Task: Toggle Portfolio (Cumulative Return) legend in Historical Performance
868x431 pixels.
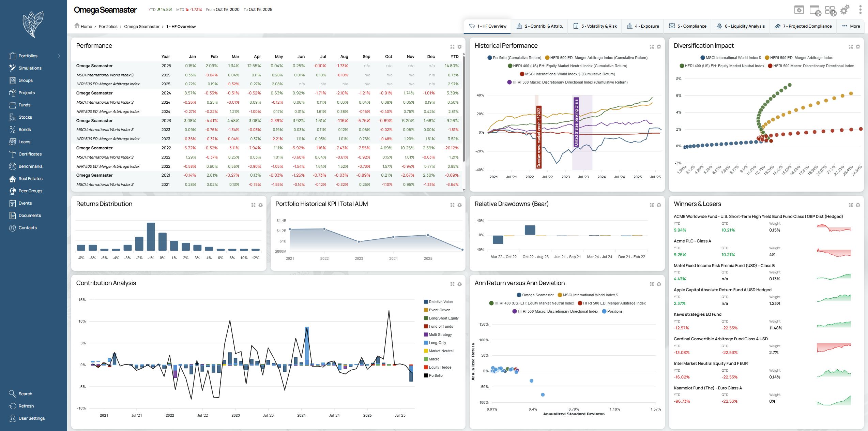Action: [x=517, y=58]
